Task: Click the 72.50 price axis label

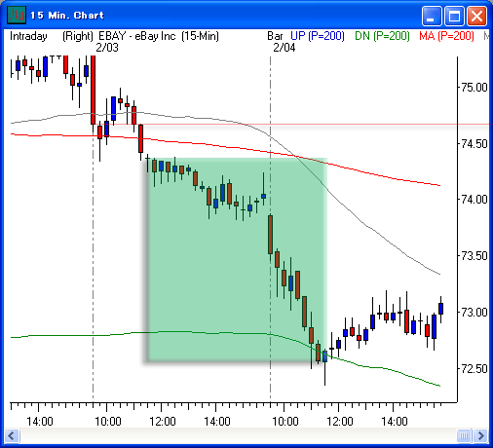Action: click(474, 369)
